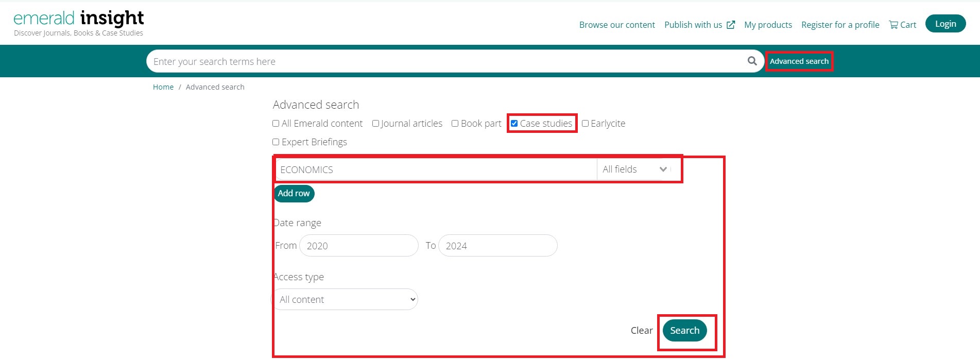Image resolution: width=980 pixels, height=359 pixels.
Task: Click the From year date field
Action: point(359,246)
